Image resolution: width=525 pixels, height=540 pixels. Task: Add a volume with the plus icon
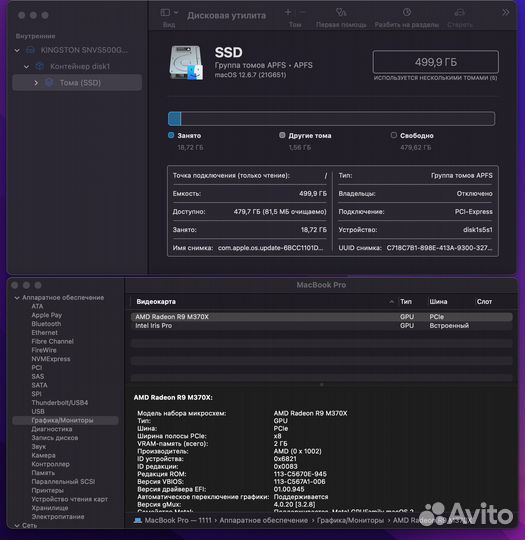click(288, 12)
